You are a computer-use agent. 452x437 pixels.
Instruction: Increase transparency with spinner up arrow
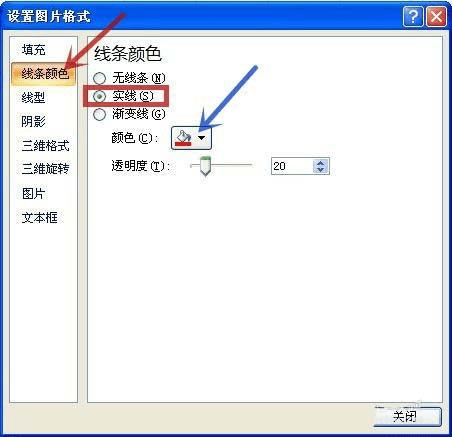[x=321, y=163]
